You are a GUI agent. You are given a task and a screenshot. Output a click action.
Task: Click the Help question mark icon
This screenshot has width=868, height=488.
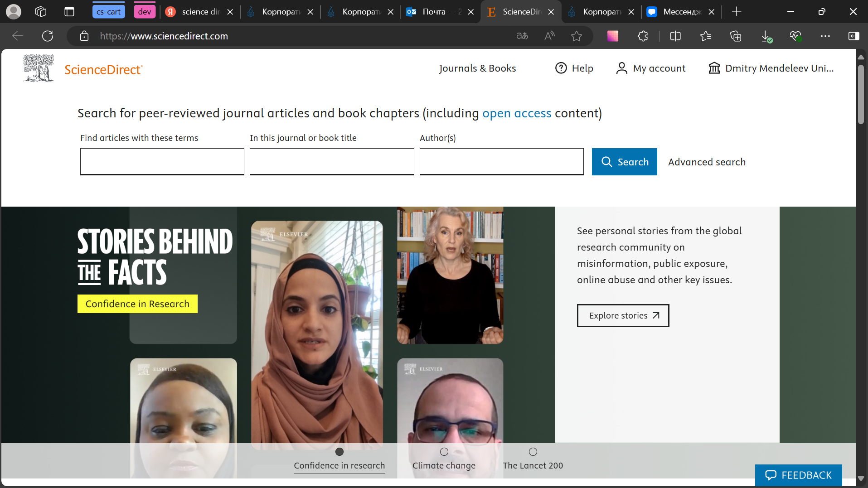tap(561, 68)
